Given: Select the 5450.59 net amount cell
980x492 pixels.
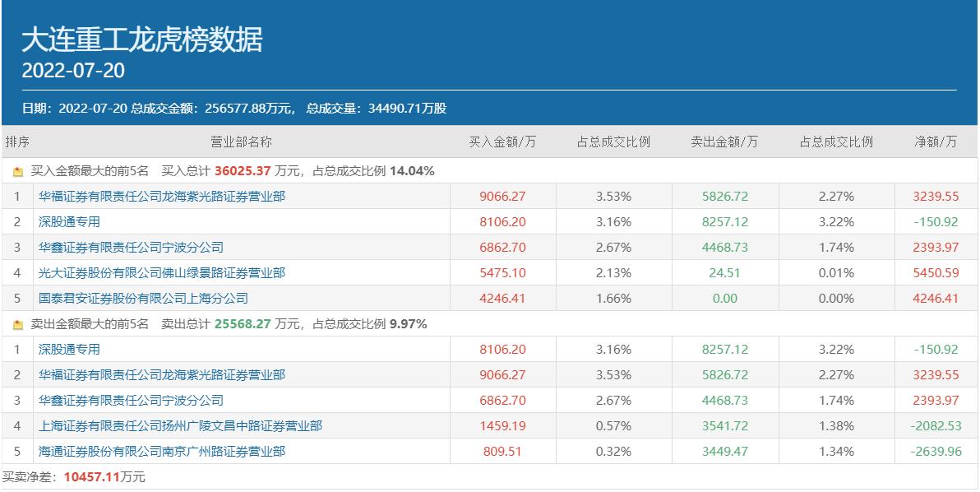Looking at the screenshot, I should 936,273.
